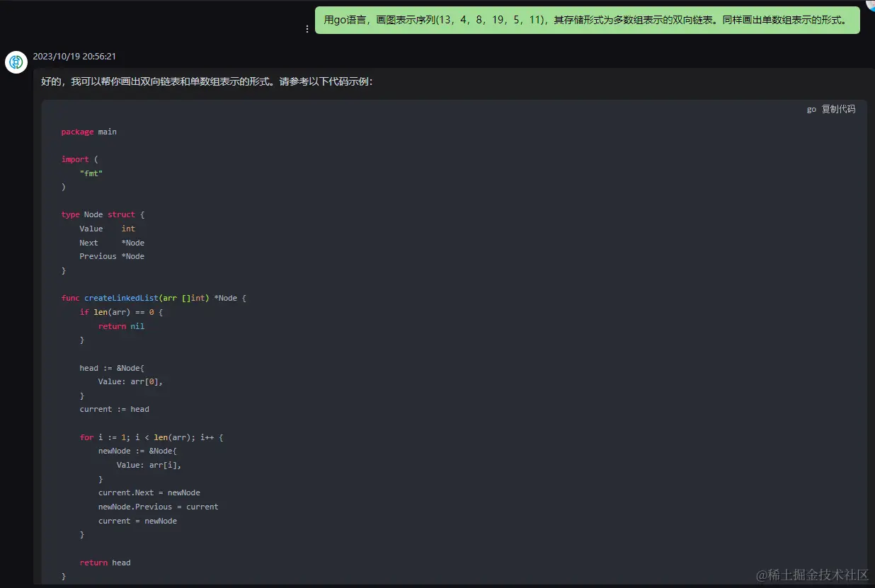Viewport: 875px width, 588px height.
Task: Click the import keyword line
Action: pos(80,159)
